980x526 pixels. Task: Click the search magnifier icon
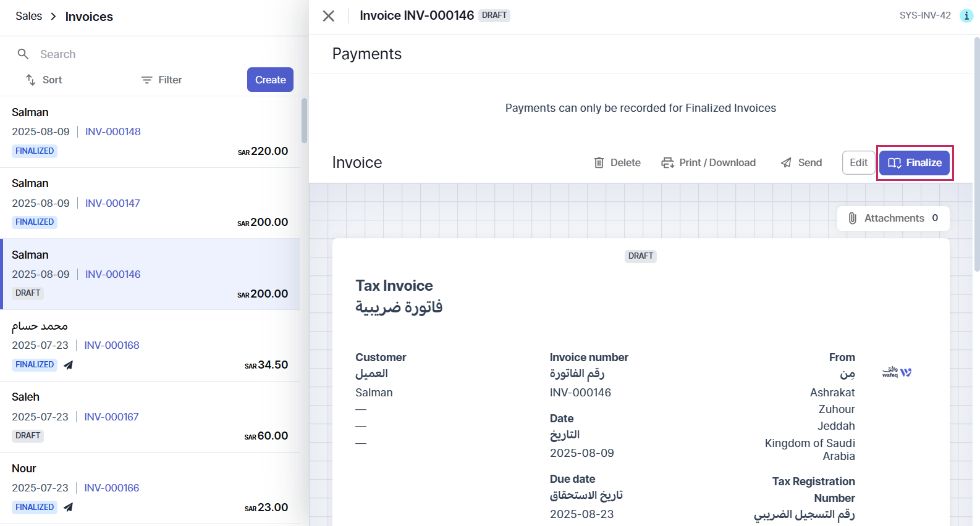tap(23, 54)
